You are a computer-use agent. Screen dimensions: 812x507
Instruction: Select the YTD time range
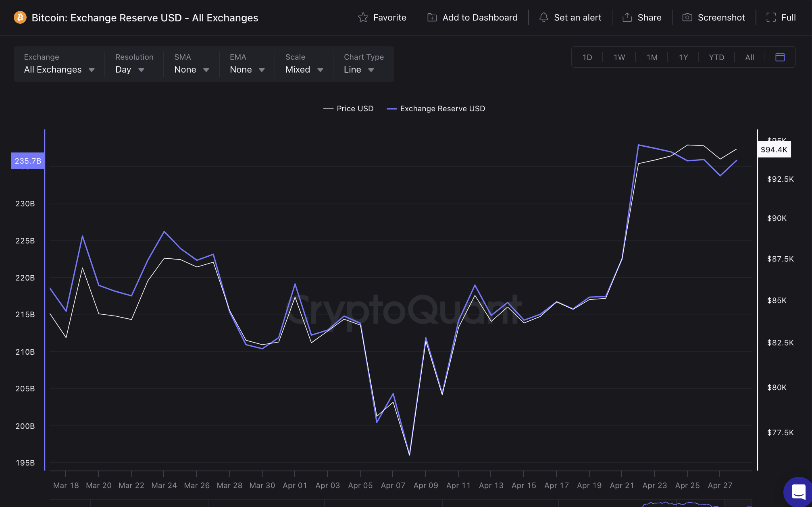[x=716, y=57]
